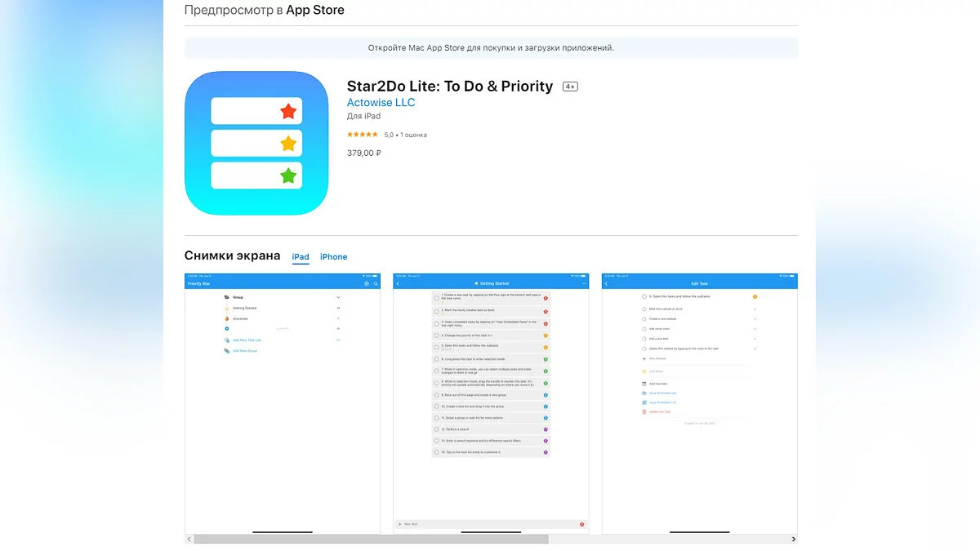Click the red star on task 1
This screenshot has width=980, height=551.
tap(546, 298)
